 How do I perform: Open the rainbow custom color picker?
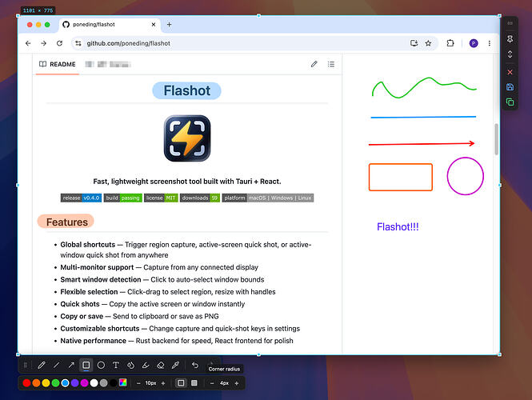123,382
